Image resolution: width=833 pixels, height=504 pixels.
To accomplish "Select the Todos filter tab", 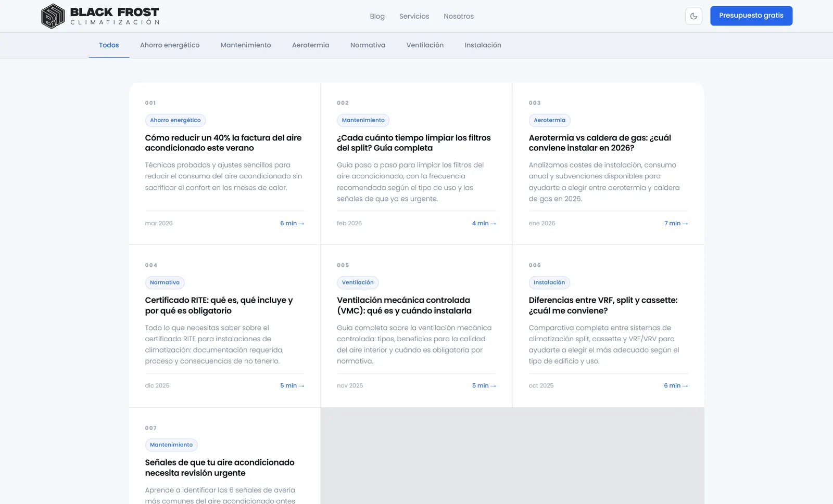I will tap(109, 45).
